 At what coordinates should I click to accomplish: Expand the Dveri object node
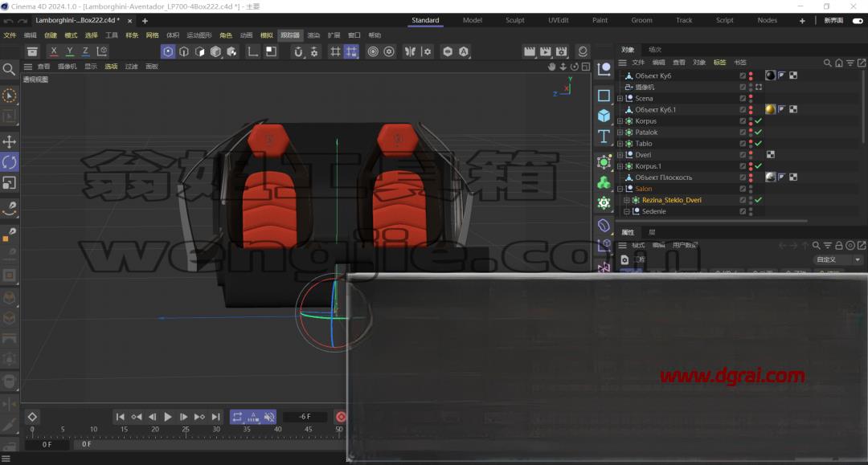(620, 155)
